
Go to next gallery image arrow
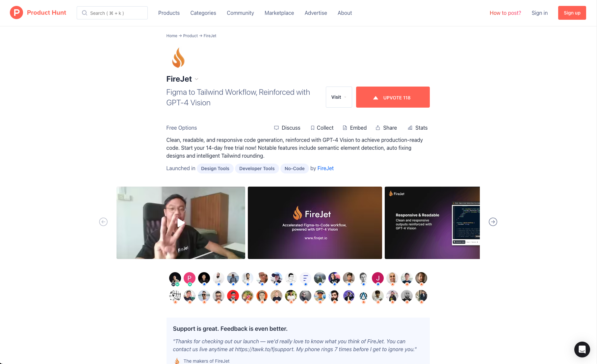pos(493,222)
